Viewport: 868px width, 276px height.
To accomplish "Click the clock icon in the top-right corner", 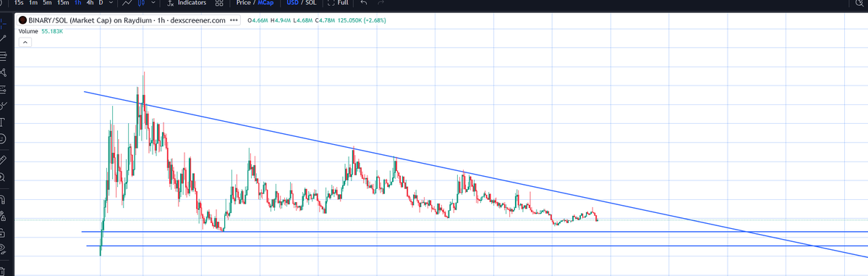I will point(859,4).
